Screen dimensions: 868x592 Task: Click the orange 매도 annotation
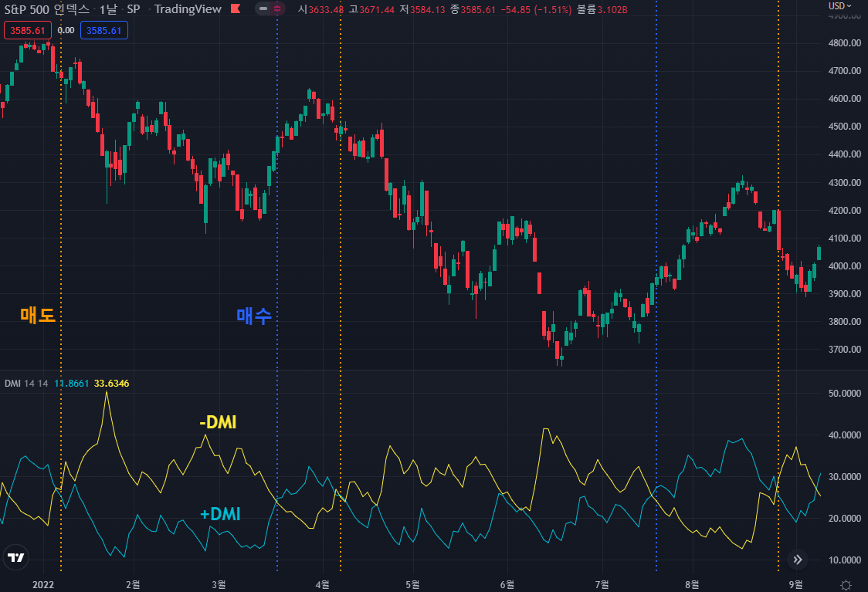coord(38,315)
